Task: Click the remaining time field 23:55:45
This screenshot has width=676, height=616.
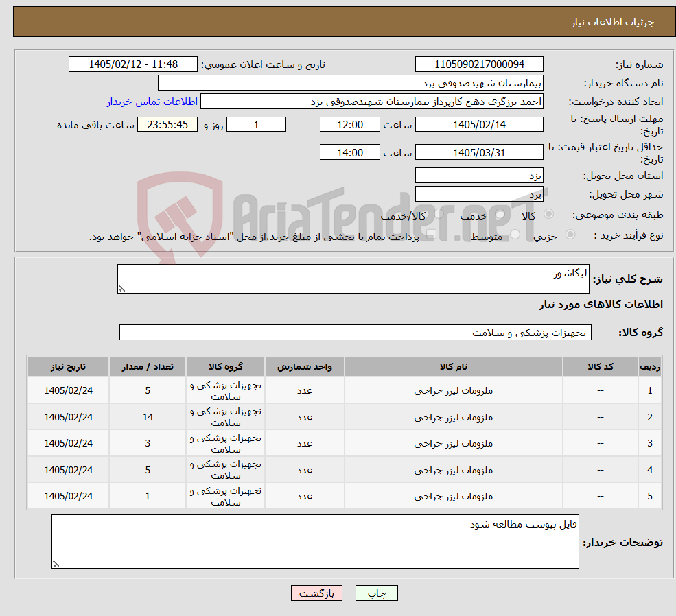Action: click(167, 124)
